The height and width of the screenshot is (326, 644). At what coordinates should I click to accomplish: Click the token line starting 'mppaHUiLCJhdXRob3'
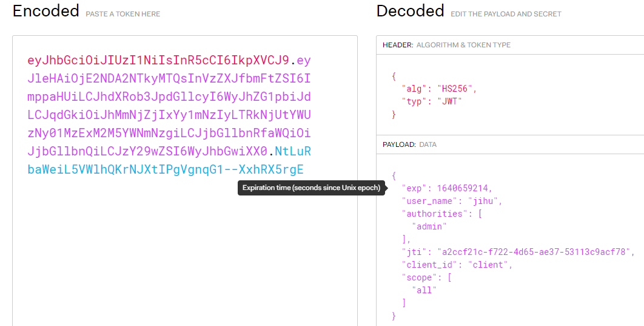pos(169,97)
